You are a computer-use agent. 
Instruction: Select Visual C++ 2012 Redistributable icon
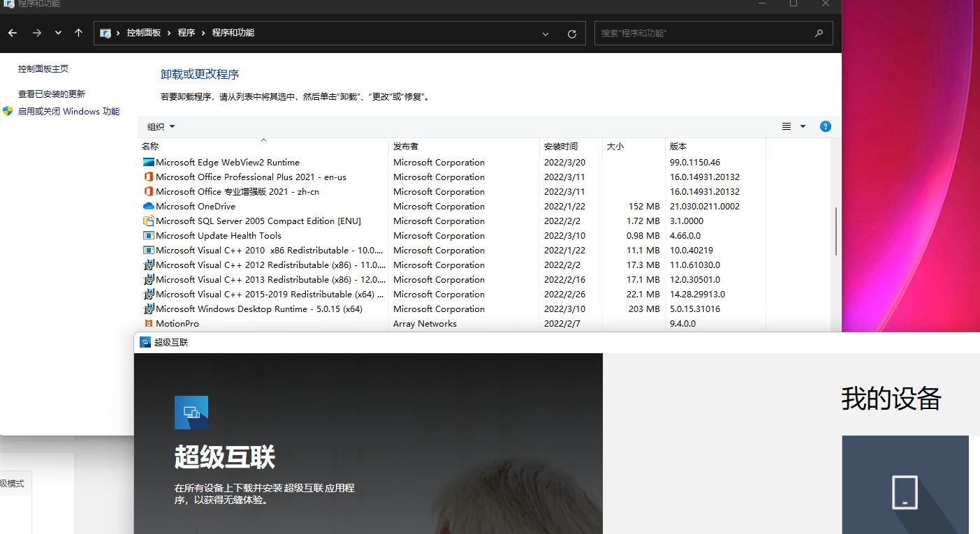(x=148, y=265)
